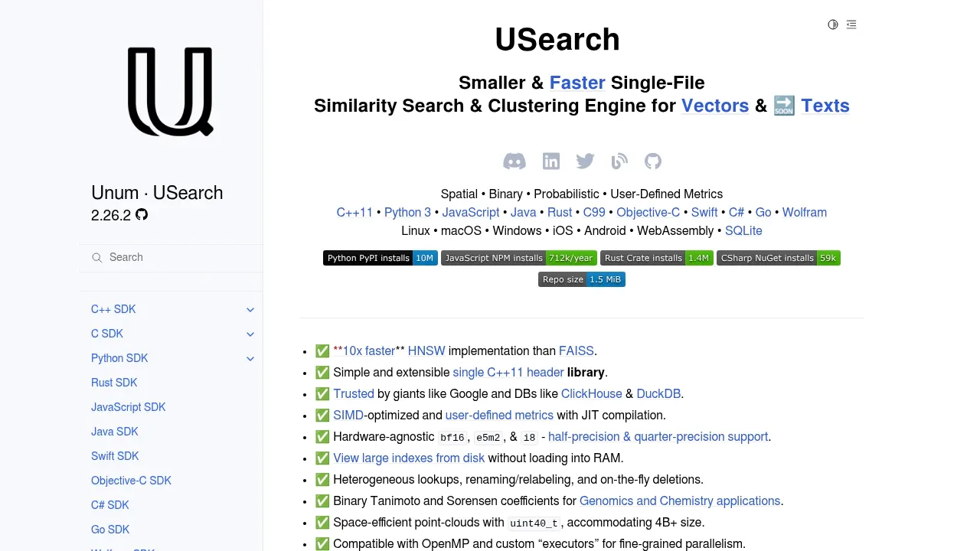Click Python PyPI installs badge
Viewport: 980px width, 551px height.
click(381, 258)
